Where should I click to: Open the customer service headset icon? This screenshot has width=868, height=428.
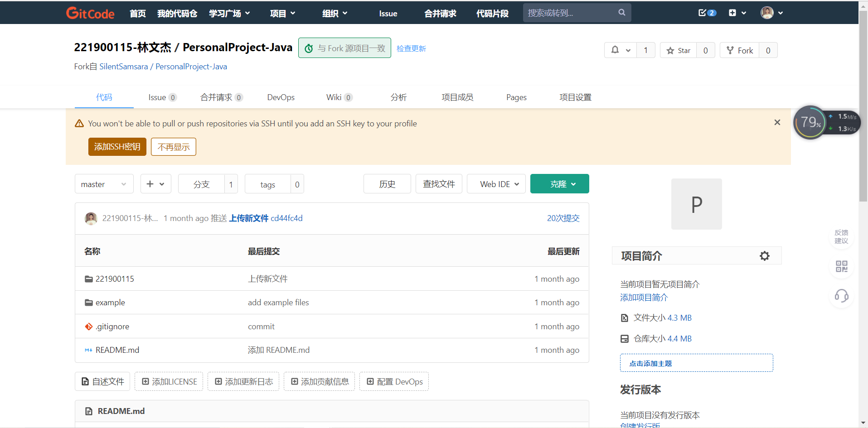point(841,296)
